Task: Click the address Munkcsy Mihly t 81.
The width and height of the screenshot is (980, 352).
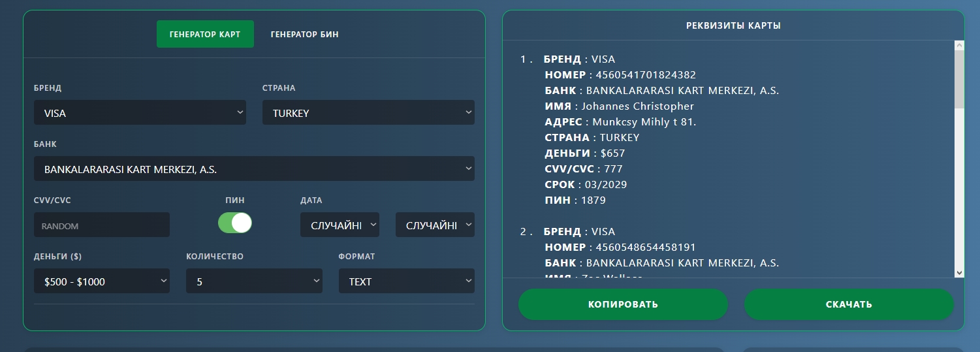Action: (644, 122)
